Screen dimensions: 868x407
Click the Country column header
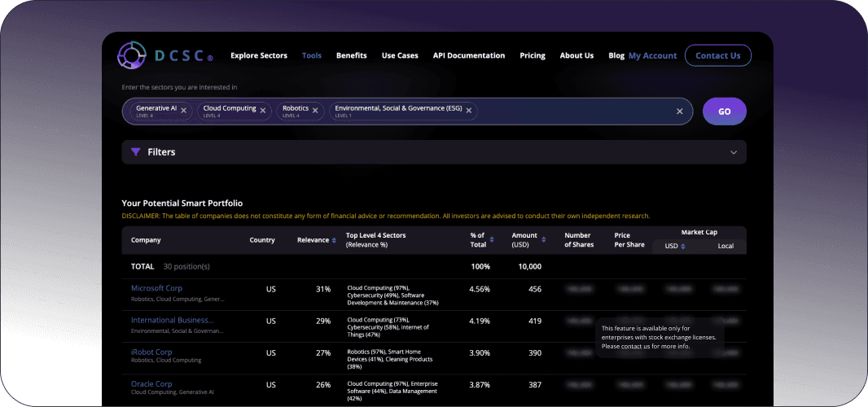pyautogui.click(x=262, y=240)
